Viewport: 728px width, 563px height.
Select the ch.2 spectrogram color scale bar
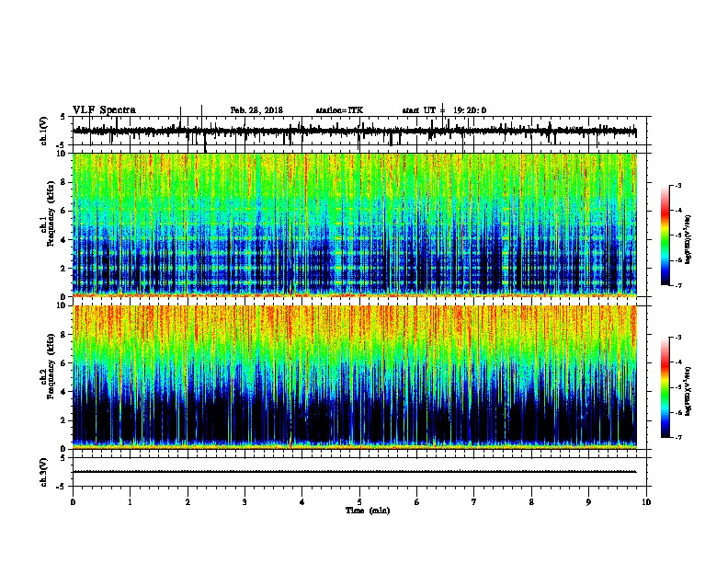tap(665, 387)
